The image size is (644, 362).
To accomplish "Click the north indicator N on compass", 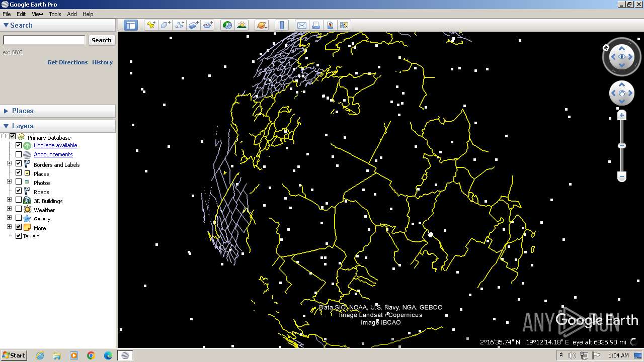I will pos(606,47).
